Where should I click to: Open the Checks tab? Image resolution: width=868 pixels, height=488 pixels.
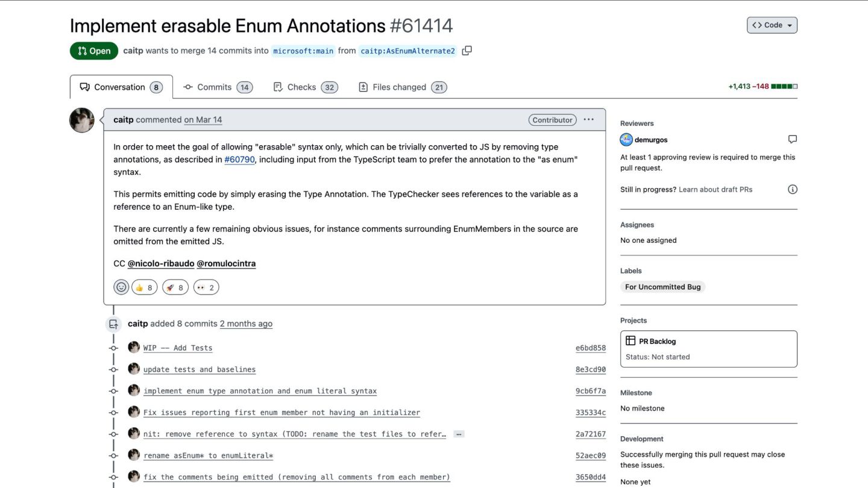coord(304,87)
